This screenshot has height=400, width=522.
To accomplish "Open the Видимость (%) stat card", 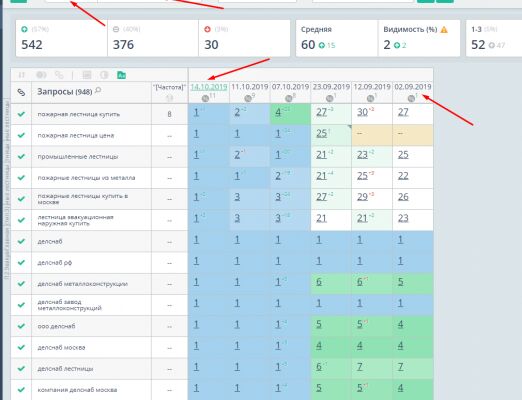I will [x=419, y=38].
